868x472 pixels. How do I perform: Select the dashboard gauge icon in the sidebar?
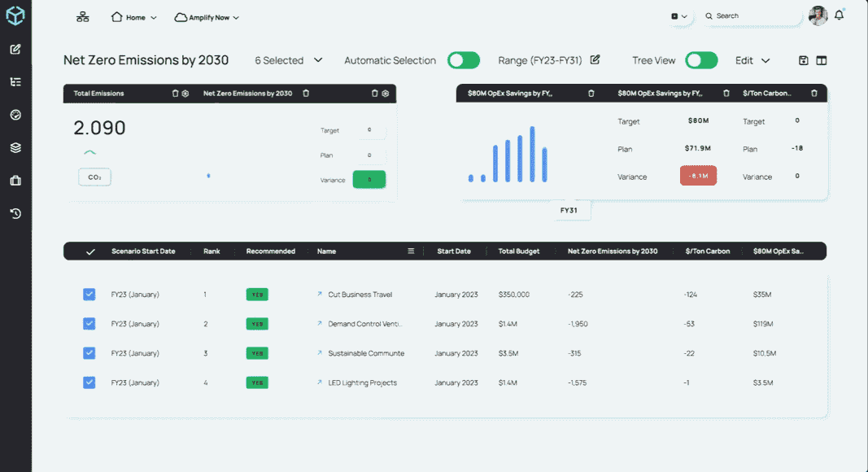point(14,115)
